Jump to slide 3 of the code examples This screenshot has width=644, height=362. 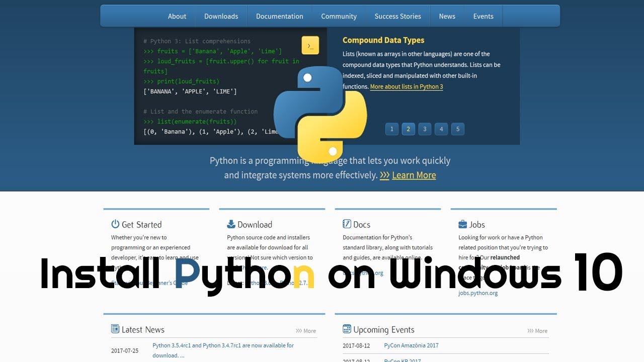pyautogui.click(x=425, y=129)
